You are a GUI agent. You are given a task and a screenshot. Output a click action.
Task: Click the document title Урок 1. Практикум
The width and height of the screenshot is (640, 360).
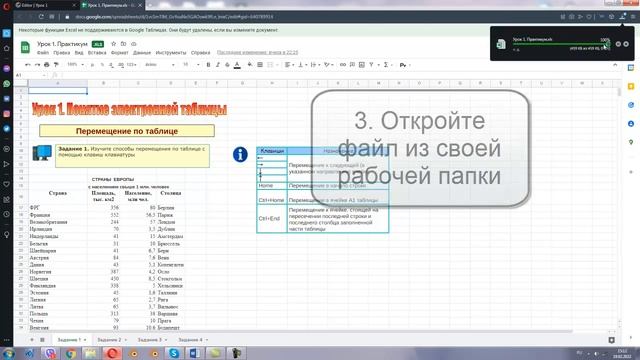coord(62,44)
